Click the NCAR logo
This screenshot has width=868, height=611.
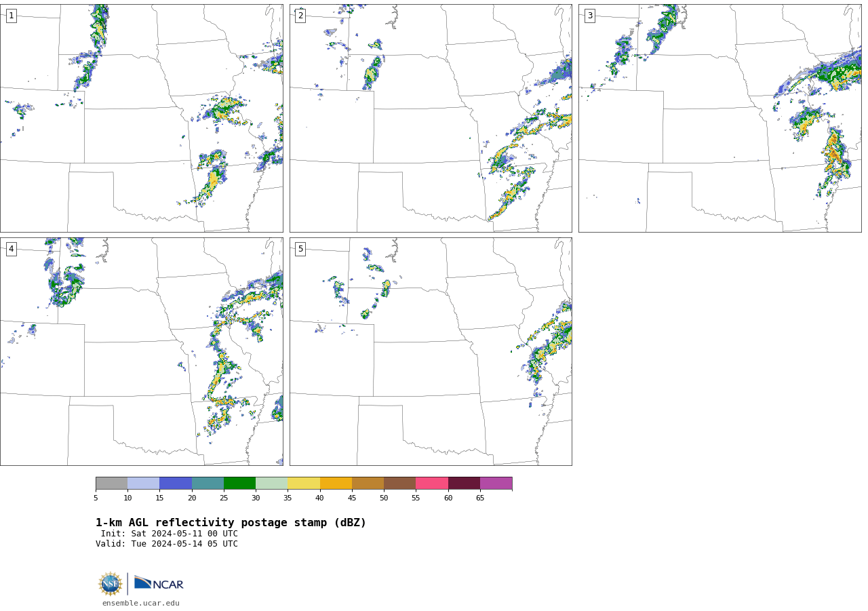coord(159,583)
